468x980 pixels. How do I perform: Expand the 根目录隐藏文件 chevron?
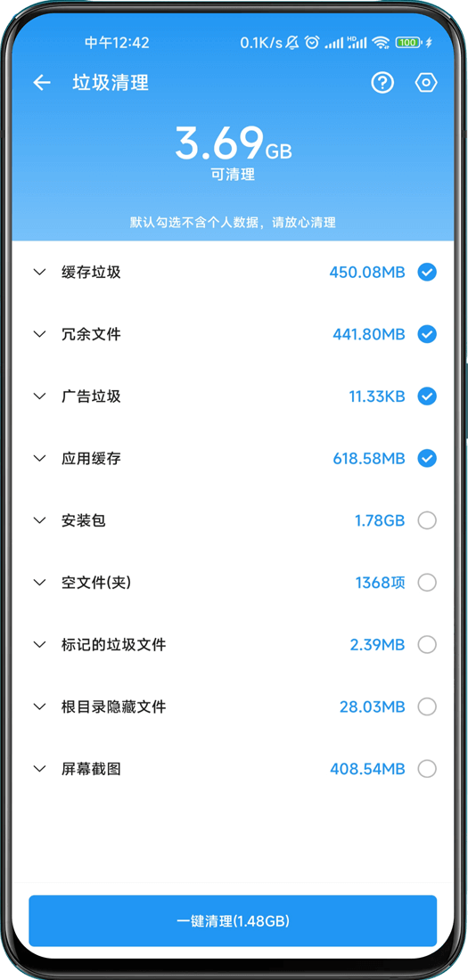point(39,706)
